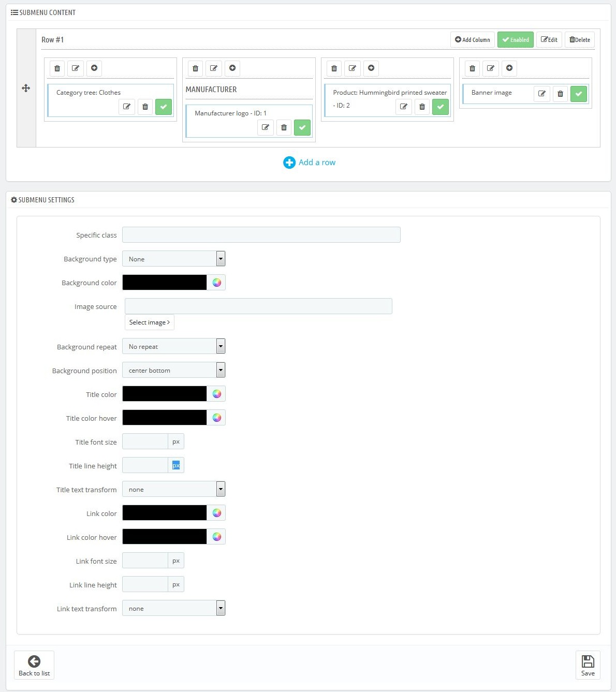616x692 pixels.
Task: Focus the Link line height field
Action: tap(145, 584)
